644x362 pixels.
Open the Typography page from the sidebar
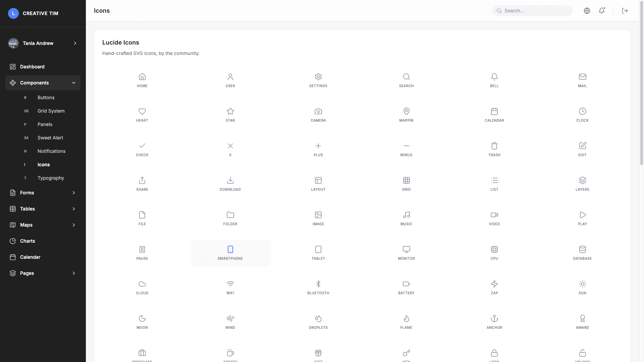[x=51, y=178]
